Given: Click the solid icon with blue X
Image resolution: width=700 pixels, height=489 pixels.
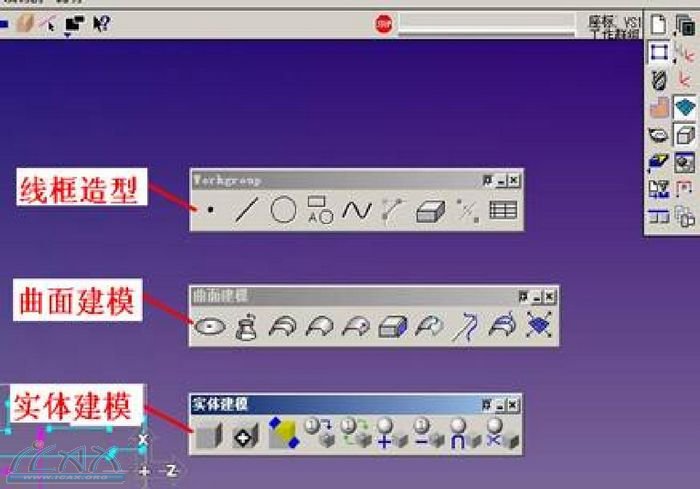Looking at the screenshot, I should 502,433.
